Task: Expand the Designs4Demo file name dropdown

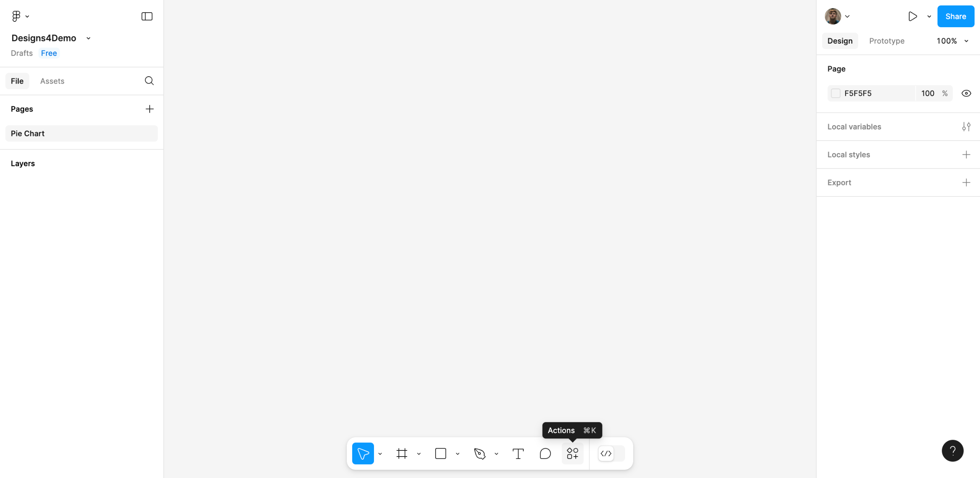Action: tap(88, 38)
